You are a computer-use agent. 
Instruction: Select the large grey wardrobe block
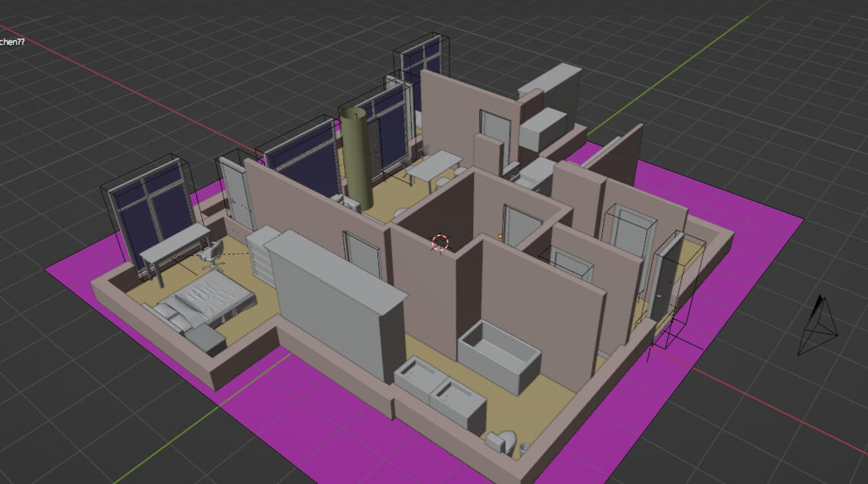coord(334,303)
